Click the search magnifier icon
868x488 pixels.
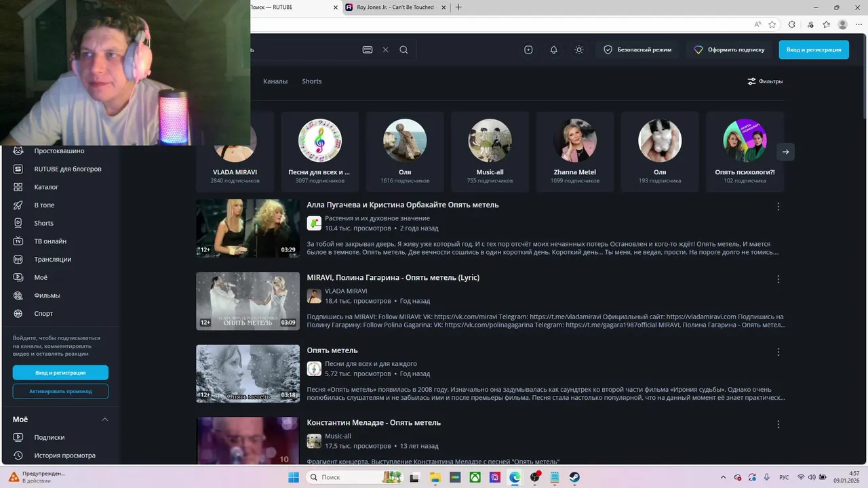(x=403, y=49)
